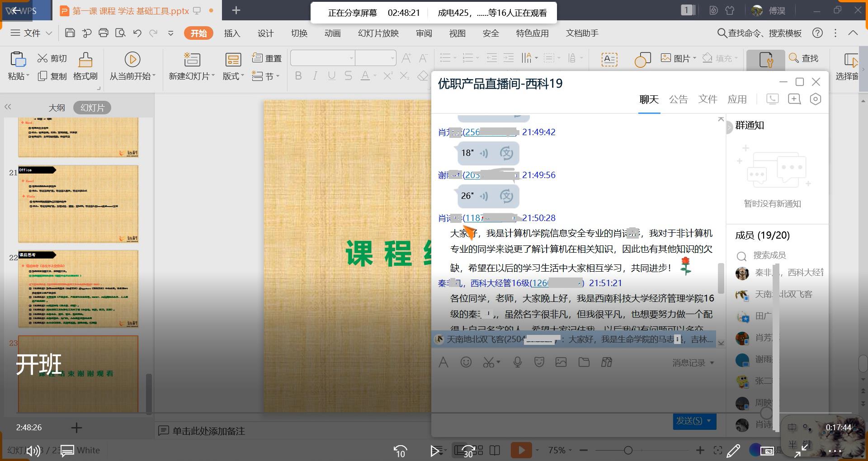Open the font size combo box
Viewport: 868px width, 461px height.
pos(376,58)
